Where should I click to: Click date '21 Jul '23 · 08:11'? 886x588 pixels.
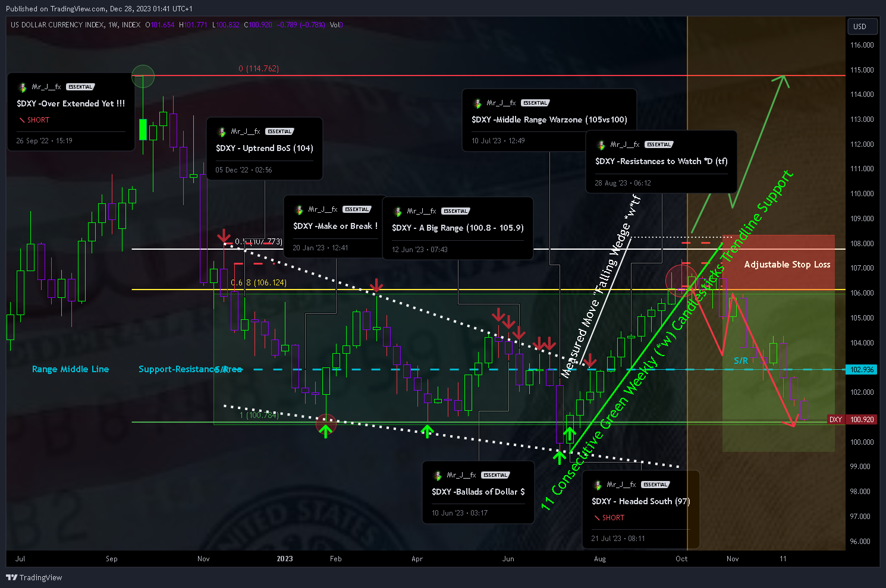618,539
